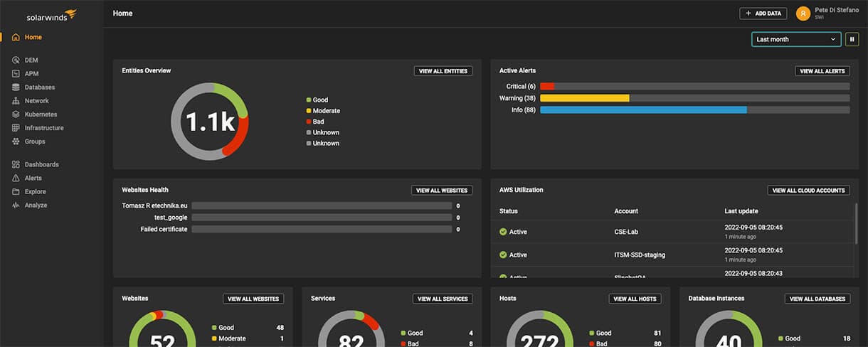The image size is (868, 347).
Task: Navigate to Kubernetes
Action: 41,114
